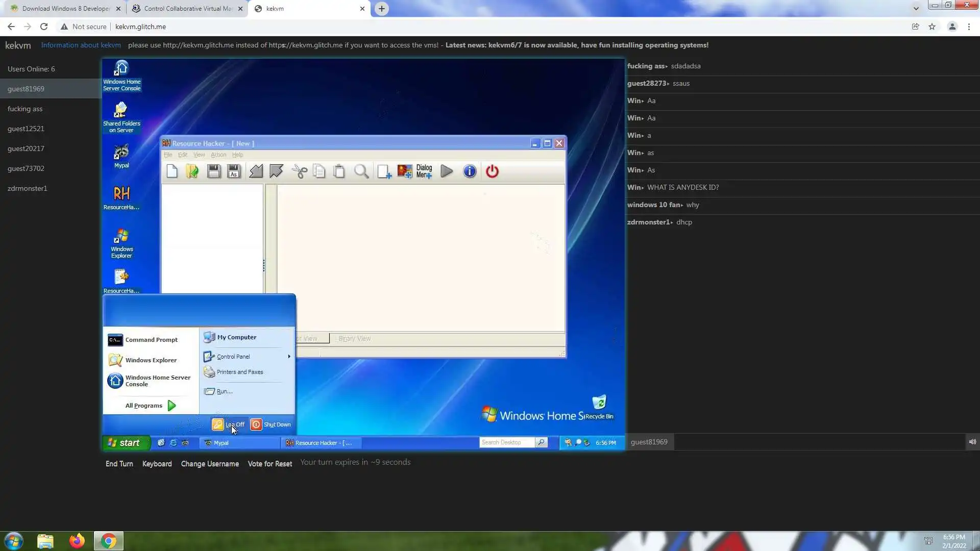980x551 pixels.
Task: Click the green Compile Script play icon
Action: [447, 171]
